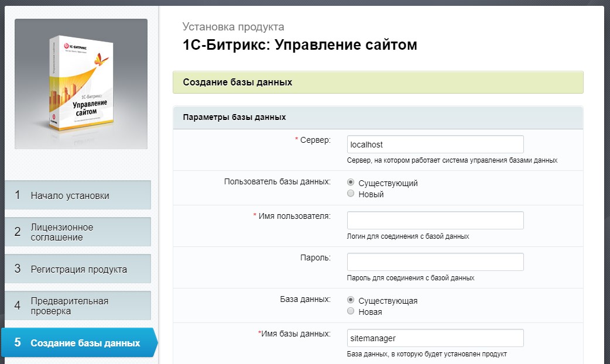The height and width of the screenshot is (364, 610).
Task: Click the 'Имя базы данных' field with sitemanager
Action: coord(435,338)
